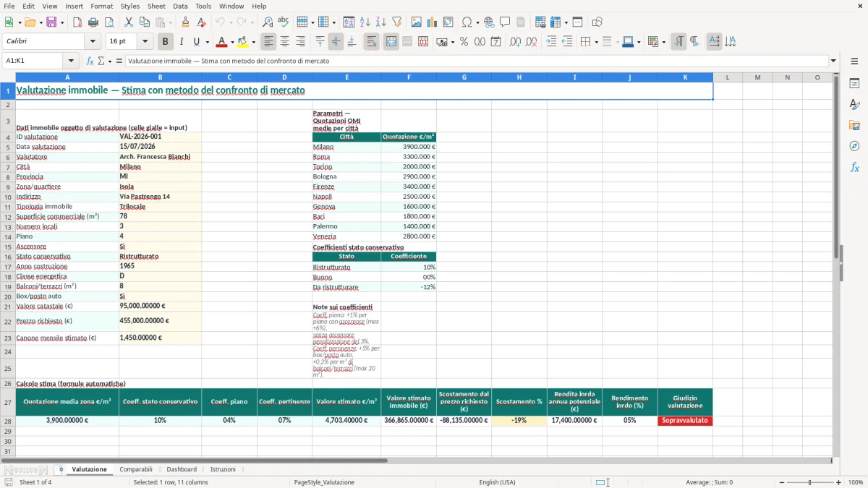Click the font color red swatch
Image resolution: width=868 pixels, height=488 pixels.
(x=221, y=42)
